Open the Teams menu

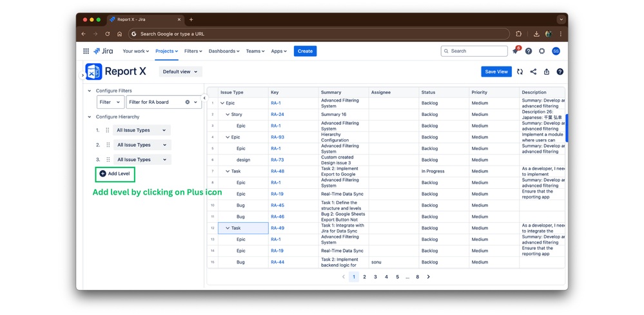pyautogui.click(x=255, y=52)
